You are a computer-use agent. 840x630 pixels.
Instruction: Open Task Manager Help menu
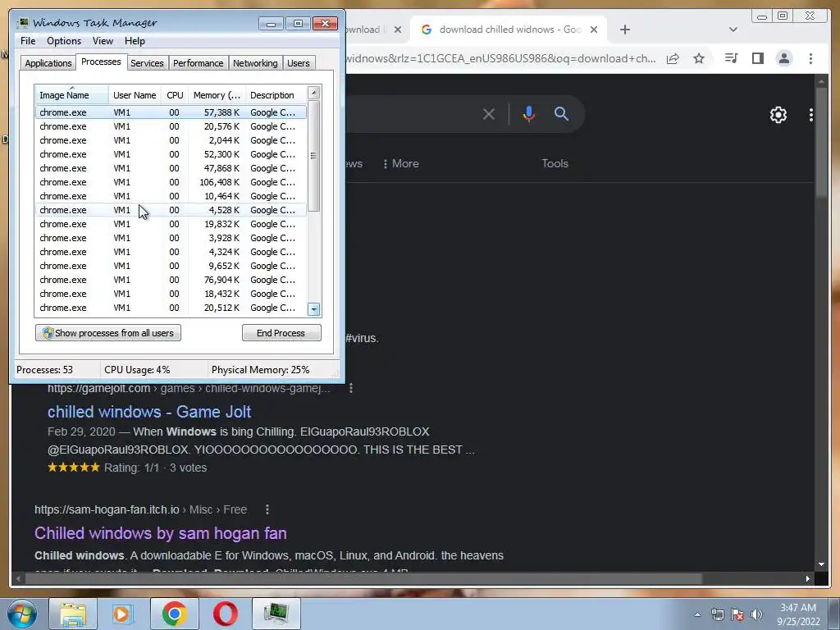pos(135,41)
